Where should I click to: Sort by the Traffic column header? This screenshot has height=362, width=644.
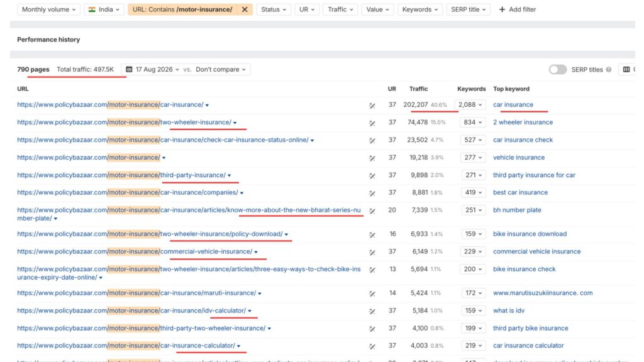pos(418,89)
